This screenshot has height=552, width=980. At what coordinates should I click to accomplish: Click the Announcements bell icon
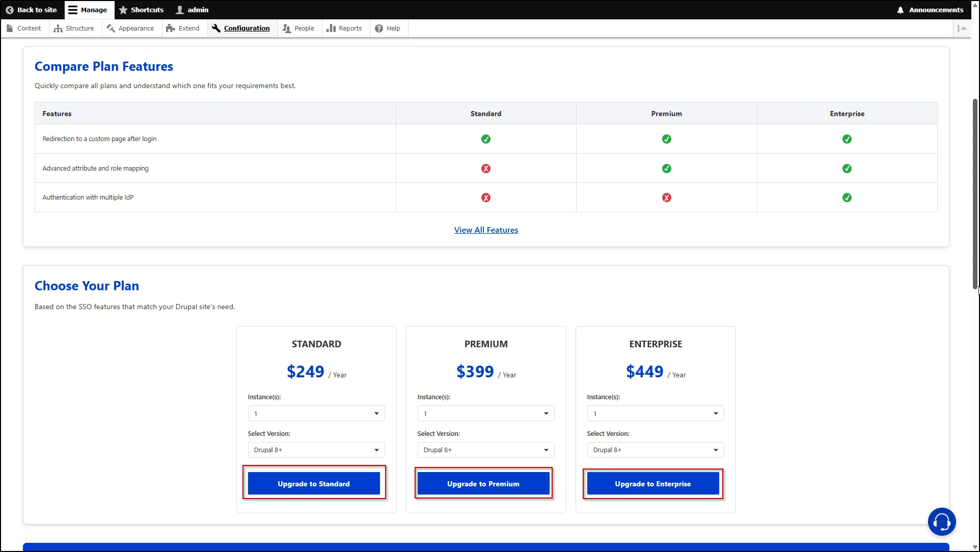pos(900,10)
